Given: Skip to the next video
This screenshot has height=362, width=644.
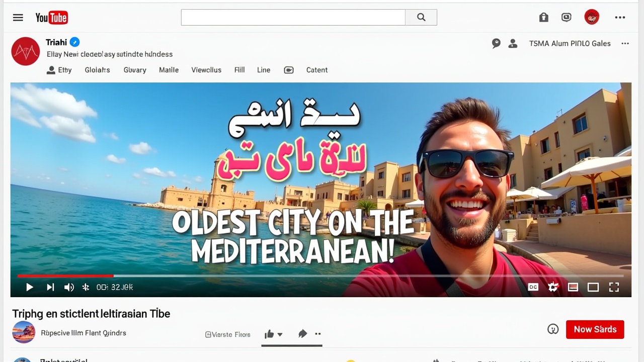Looking at the screenshot, I should point(50,287).
